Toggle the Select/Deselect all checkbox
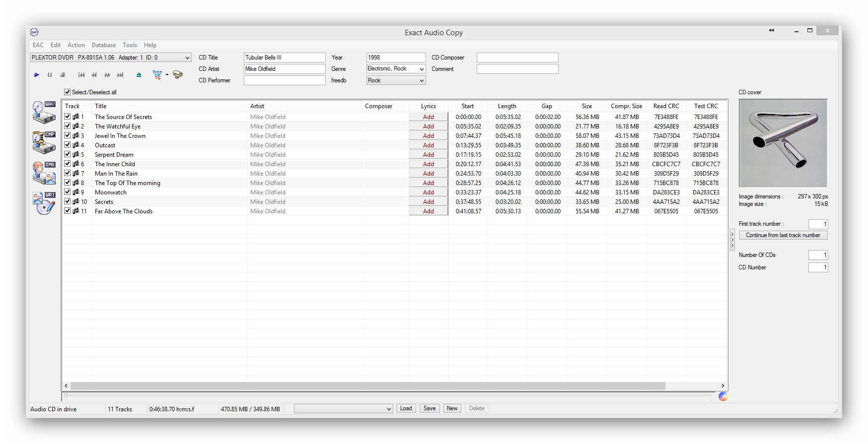Image resolution: width=868 pixels, height=444 pixels. coord(68,92)
